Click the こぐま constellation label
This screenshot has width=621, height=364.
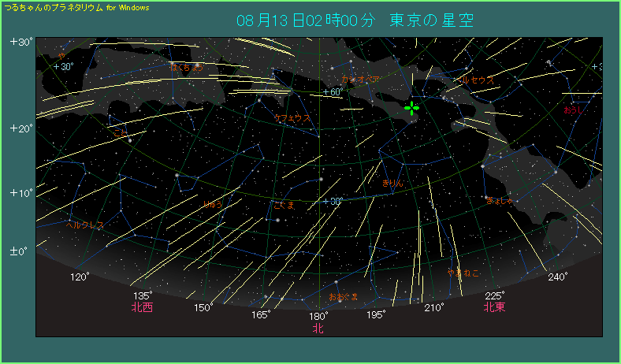click(x=284, y=206)
